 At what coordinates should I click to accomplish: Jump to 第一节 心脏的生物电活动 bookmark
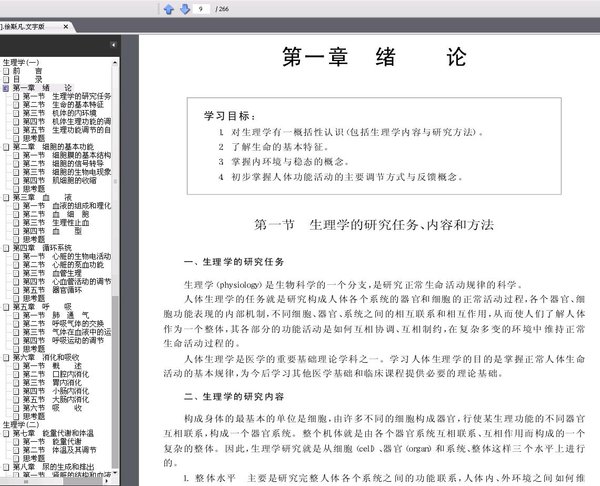67,256
